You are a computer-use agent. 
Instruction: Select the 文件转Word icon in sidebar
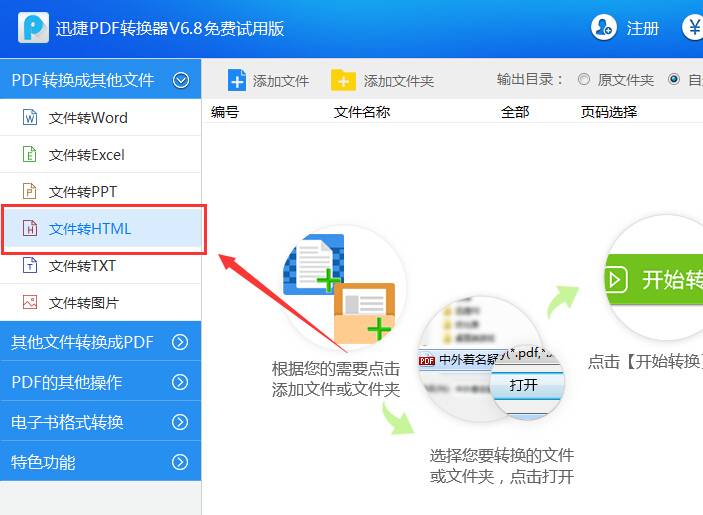30,117
